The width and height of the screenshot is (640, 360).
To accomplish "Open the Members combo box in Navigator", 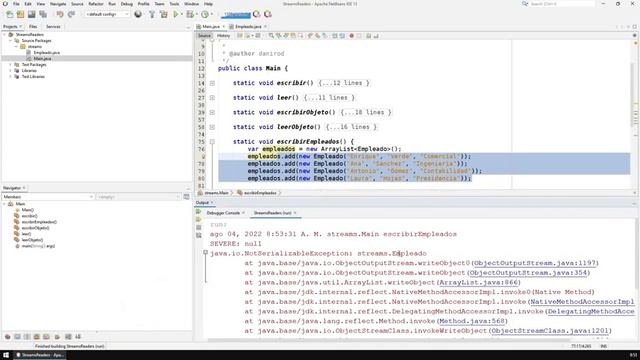I will point(48,197).
